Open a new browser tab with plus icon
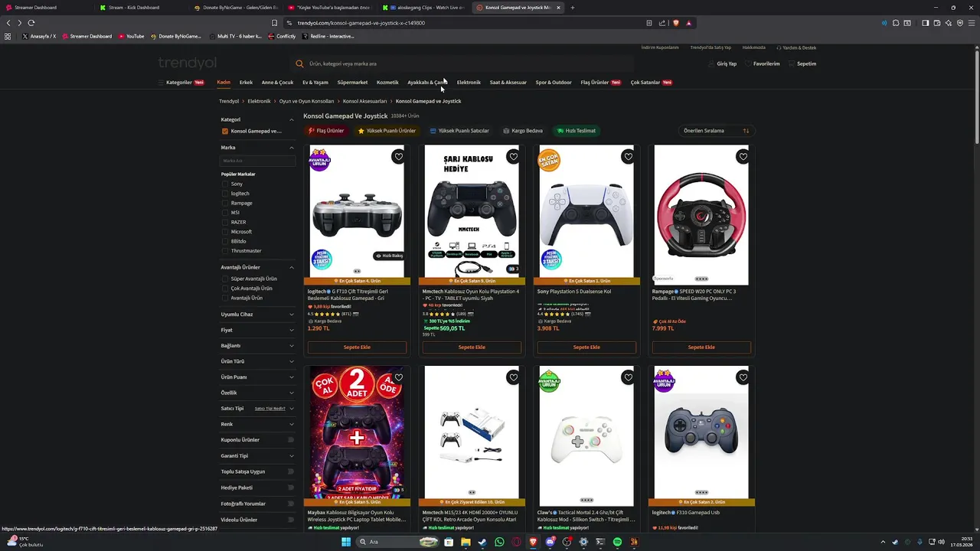This screenshot has width=980, height=551. click(x=572, y=8)
